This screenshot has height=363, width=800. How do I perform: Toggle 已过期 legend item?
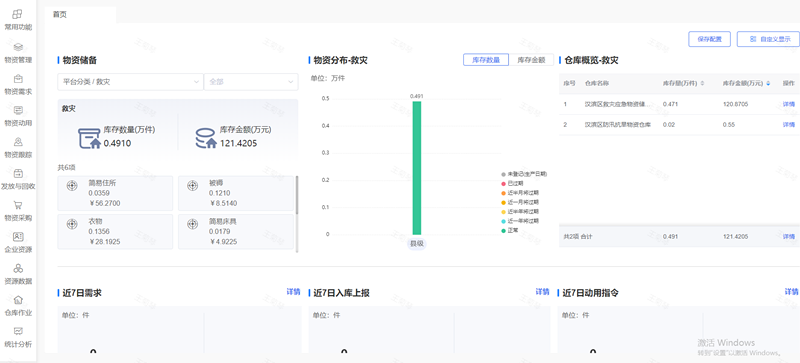tap(513, 183)
